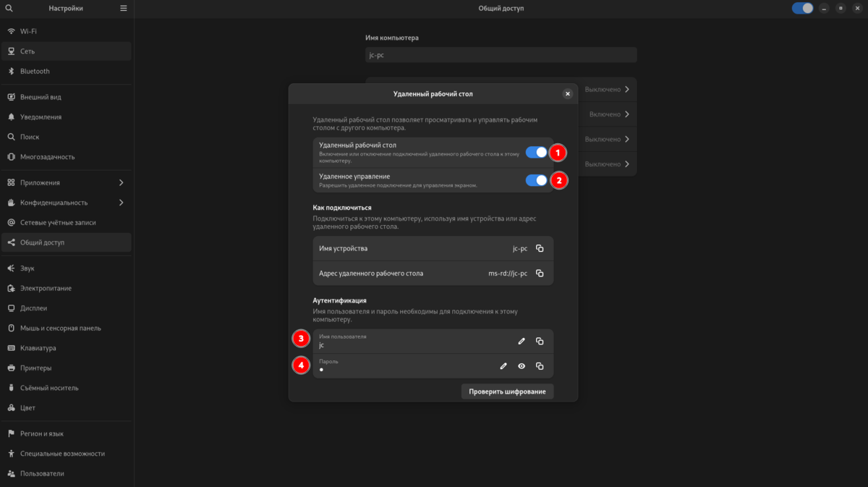Expand the Конфиденциальность sidebar entry
This screenshot has height=487, width=868.
pos(67,203)
